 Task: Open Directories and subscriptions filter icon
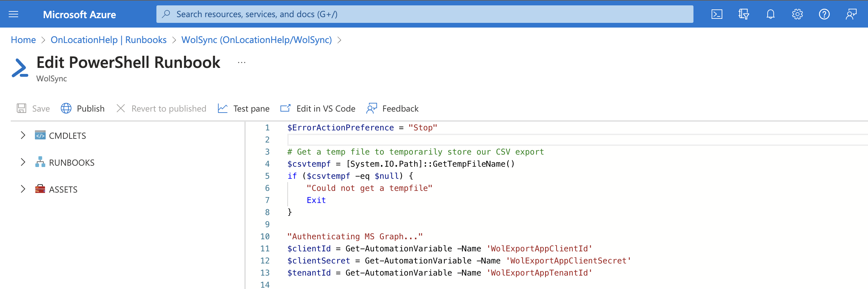[x=744, y=14]
